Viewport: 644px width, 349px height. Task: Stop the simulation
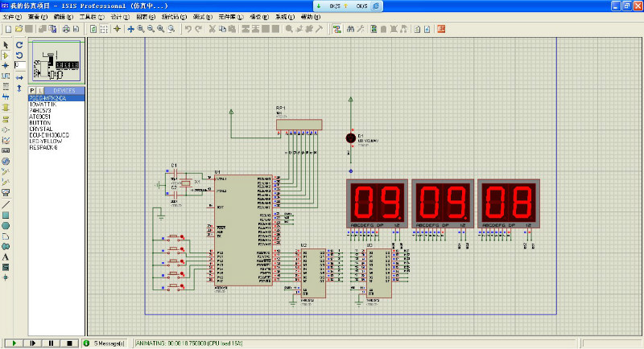tap(69, 343)
